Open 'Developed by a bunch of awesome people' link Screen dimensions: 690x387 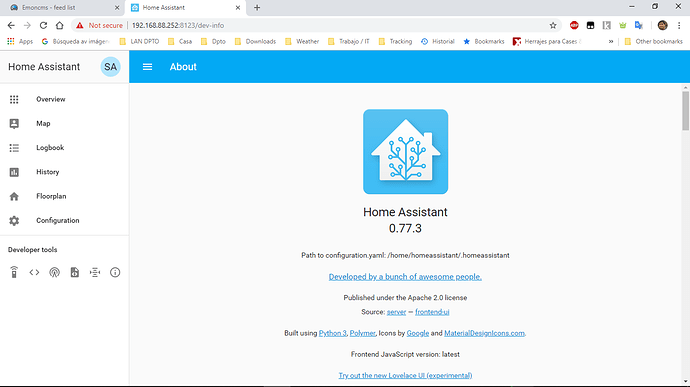click(x=405, y=277)
